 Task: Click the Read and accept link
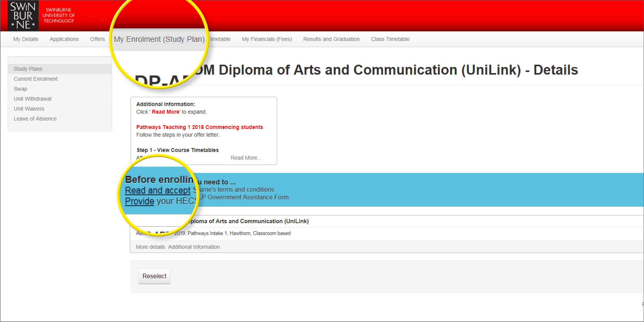pos(157,190)
